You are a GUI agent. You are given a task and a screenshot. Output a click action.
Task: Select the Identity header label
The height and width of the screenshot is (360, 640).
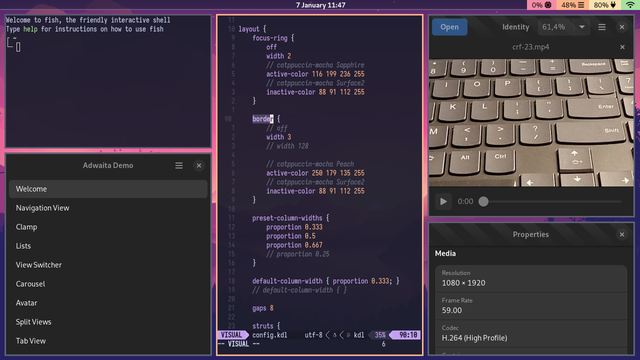(516, 27)
